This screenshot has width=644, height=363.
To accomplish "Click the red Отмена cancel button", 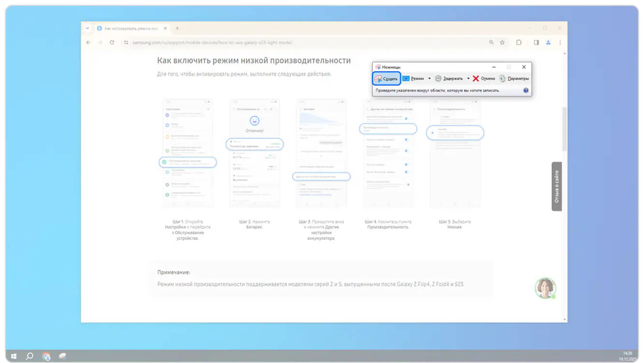I will [x=484, y=78].
